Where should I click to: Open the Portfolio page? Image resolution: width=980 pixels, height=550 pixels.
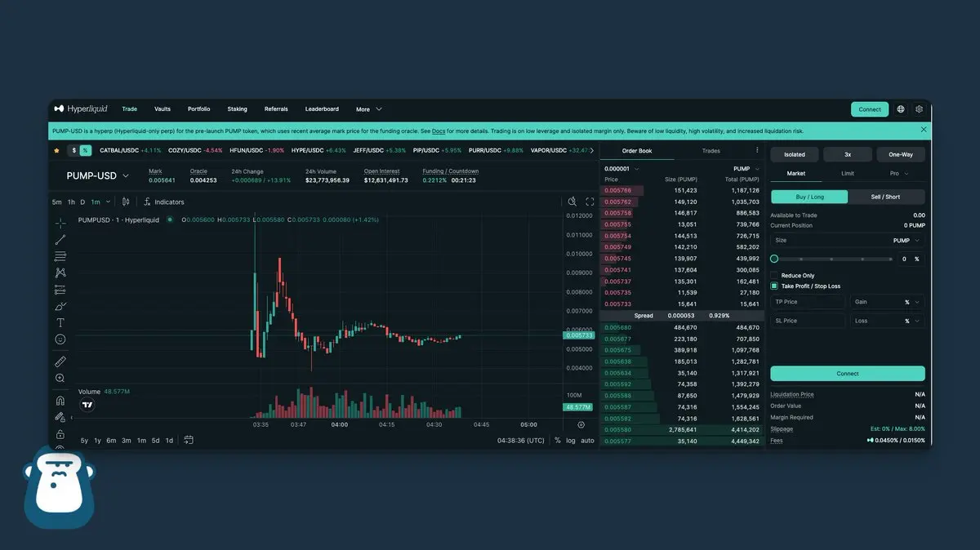click(198, 109)
